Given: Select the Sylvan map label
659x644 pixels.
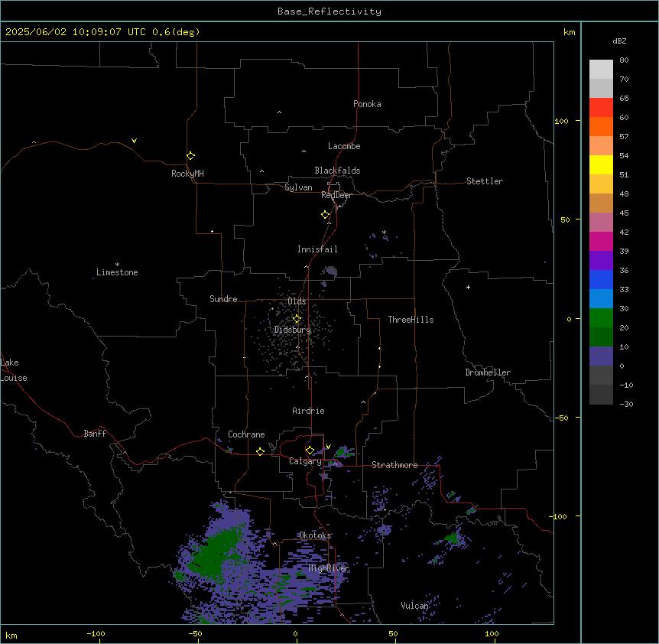Looking at the screenshot, I should click(298, 187).
